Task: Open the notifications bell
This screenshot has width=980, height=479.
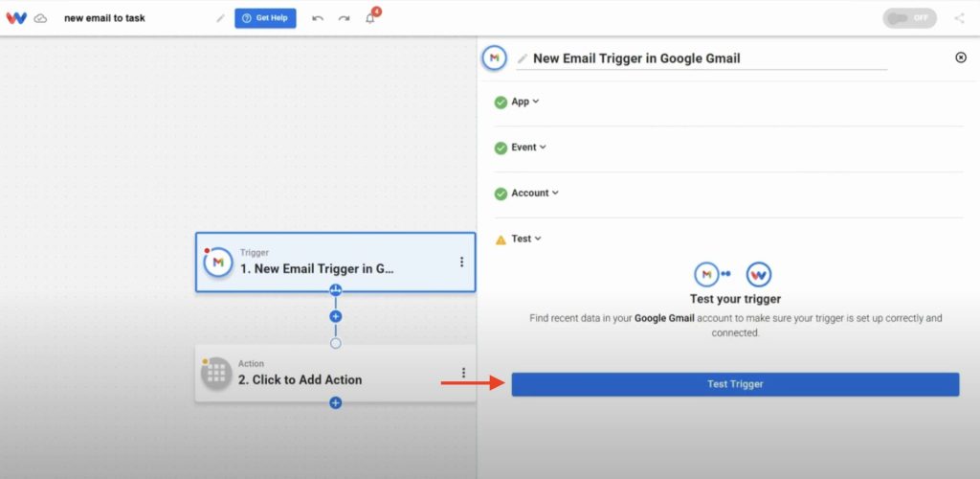Action: (x=371, y=17)
